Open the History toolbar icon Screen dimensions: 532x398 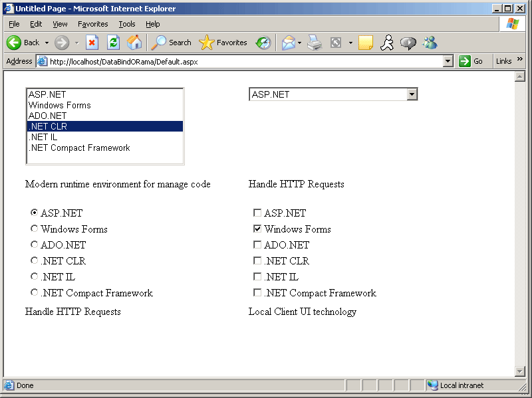pyautogui.click(x=263, y=43)
